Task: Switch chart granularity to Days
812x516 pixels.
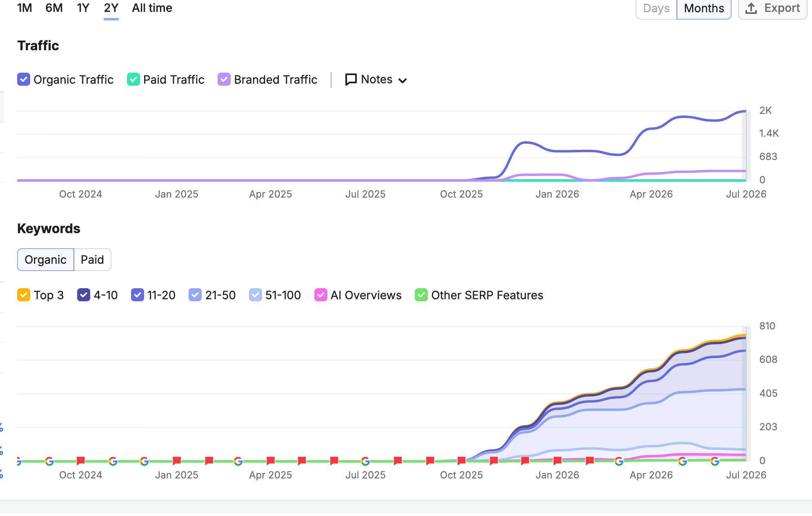Action: coord(656,9)
